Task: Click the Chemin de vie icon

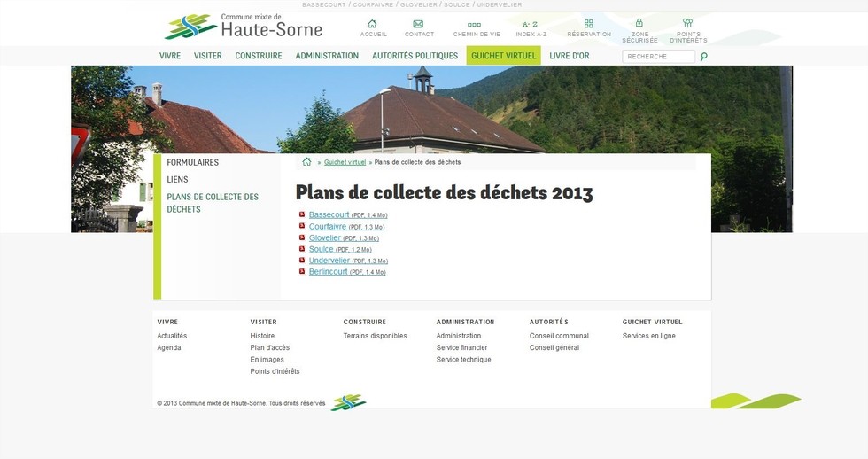Action: pos(476,24)
